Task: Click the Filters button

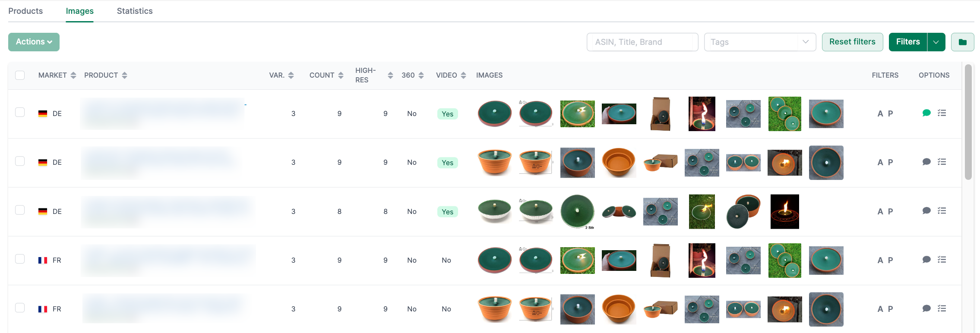Action: point(908,42)
